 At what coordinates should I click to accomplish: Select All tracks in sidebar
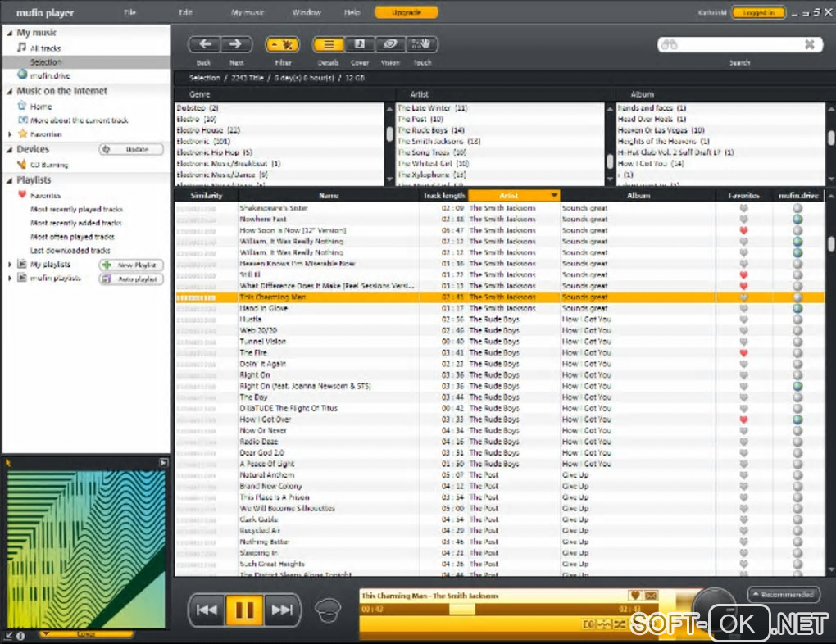pos(45,48)
